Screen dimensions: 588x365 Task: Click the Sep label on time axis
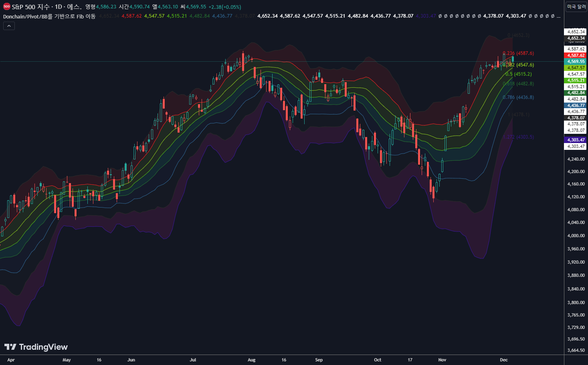click(319, 360)
